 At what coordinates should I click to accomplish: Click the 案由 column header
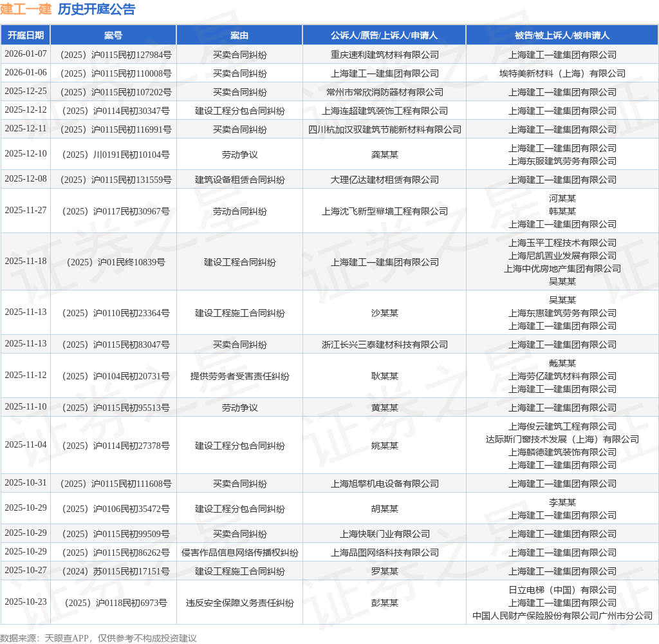[x=239, y=35]
